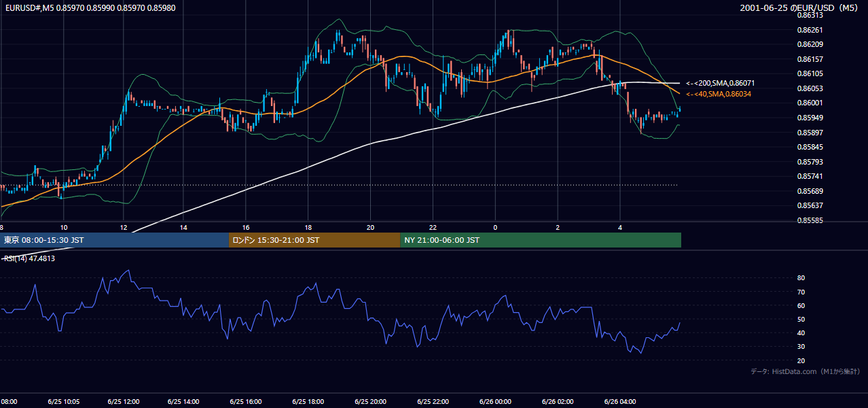Viewport: 868px width, 408px height.
Task: Click the 6/25 16:00 bottom time label
Action: point(246,402)
